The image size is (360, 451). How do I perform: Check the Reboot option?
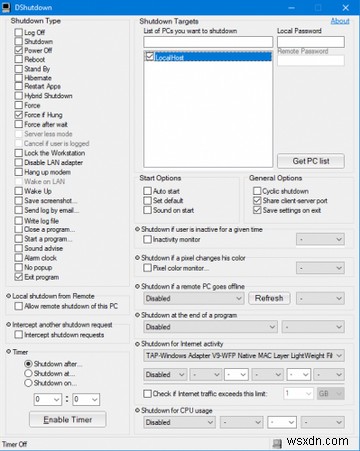[x=19, y=59]
